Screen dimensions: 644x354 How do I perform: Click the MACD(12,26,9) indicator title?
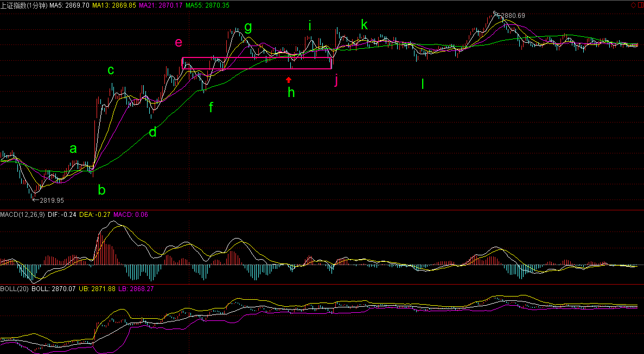point(23,215)
